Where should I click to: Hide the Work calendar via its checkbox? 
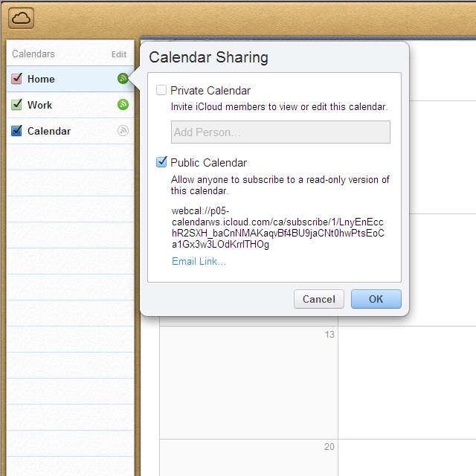pos(17,105)
